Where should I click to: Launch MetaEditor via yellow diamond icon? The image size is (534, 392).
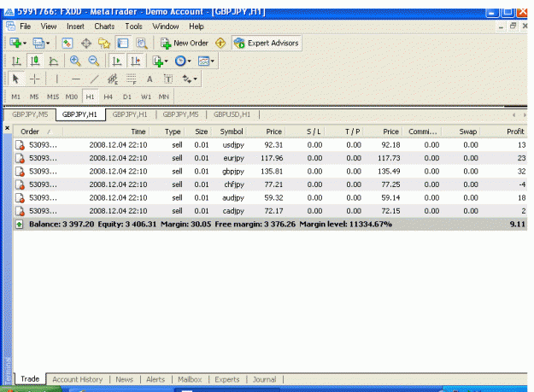tap(220, 44)
